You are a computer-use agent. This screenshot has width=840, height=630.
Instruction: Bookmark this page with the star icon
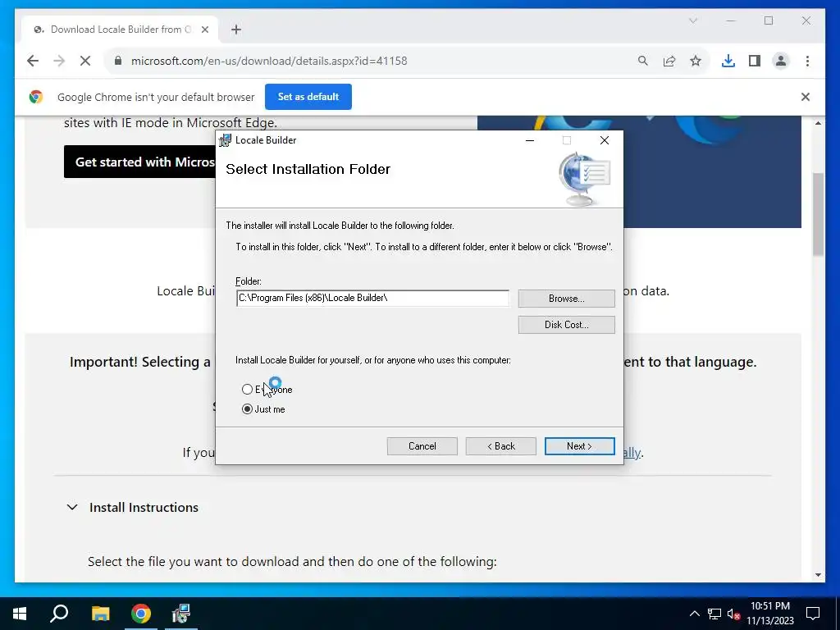[696, 61]
